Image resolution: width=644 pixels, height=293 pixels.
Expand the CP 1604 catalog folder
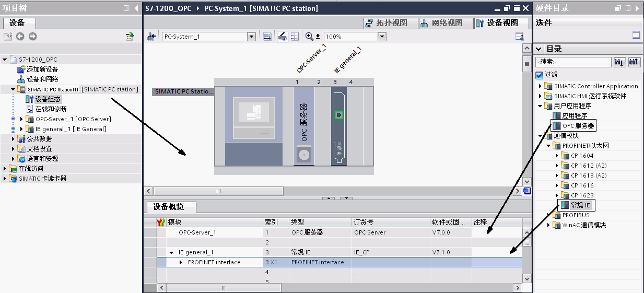tap(557, 156)
